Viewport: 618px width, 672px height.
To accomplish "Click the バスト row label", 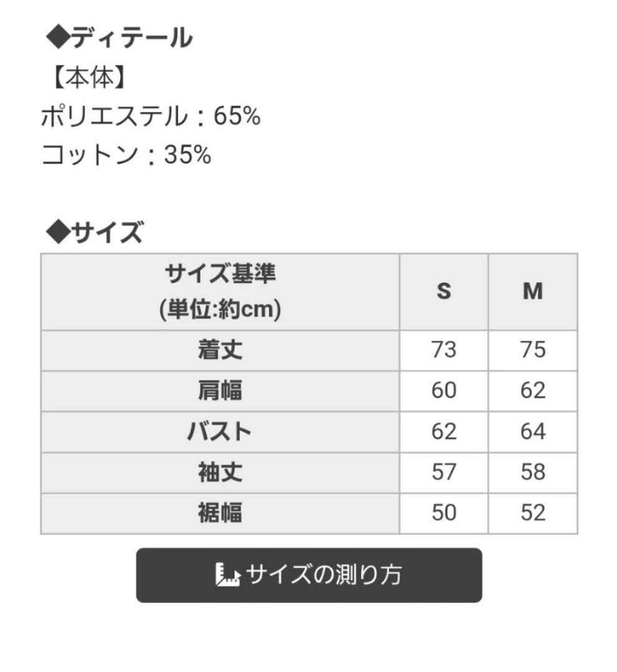I will pos(219,432).
